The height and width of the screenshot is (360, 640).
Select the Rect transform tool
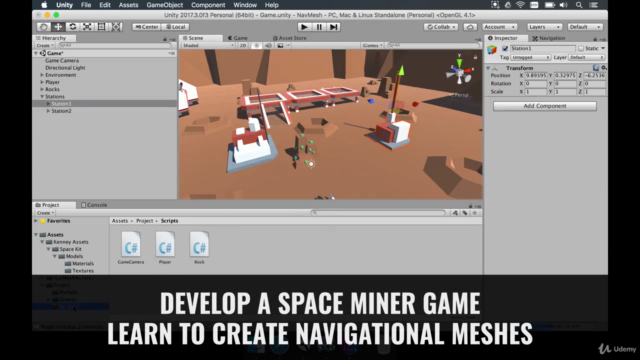[x=101, y=27]
